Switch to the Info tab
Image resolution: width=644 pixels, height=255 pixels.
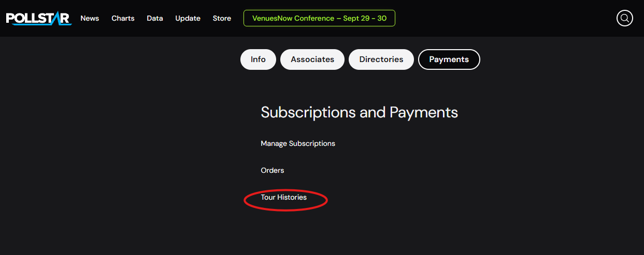(258, 59)
